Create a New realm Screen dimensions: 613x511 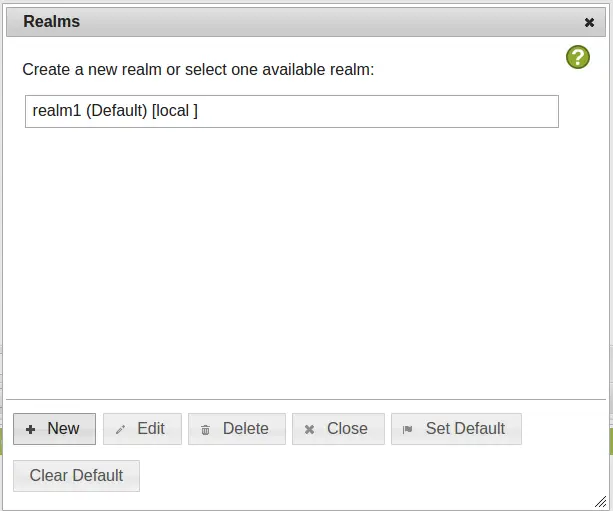(x=54, y=429)
